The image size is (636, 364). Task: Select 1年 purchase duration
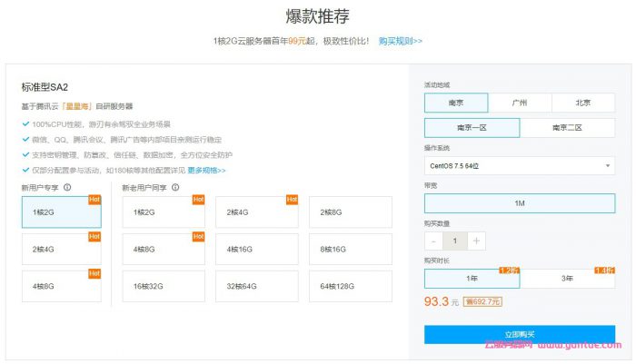click(x=472, y=279)
